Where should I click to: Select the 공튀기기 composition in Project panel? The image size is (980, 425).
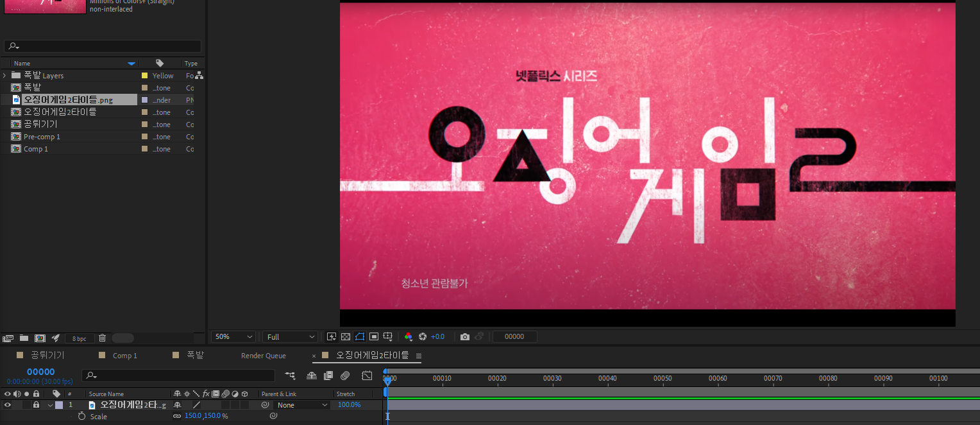click(x=40, y=125)
